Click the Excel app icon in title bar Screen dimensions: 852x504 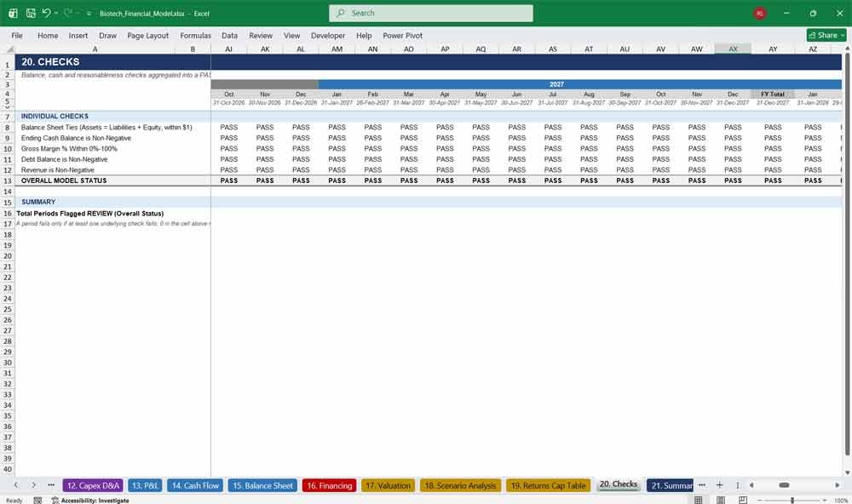pyautogui.click(x=13, y=13)
